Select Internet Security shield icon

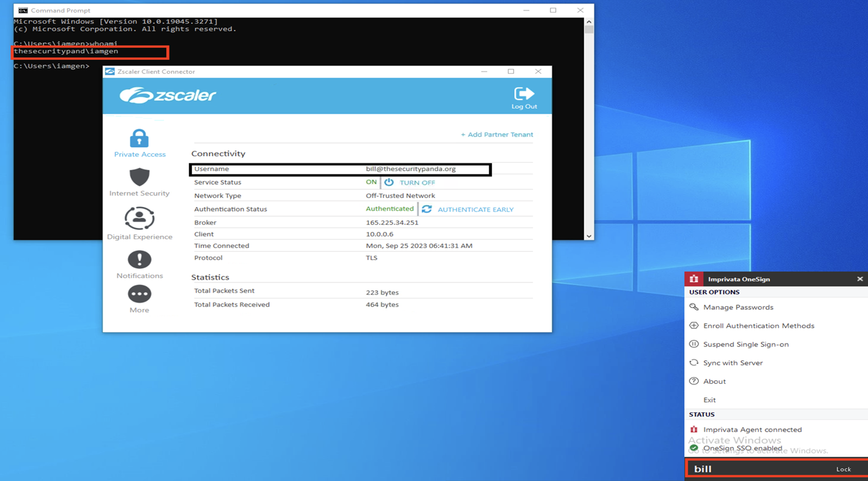point(139,177)
